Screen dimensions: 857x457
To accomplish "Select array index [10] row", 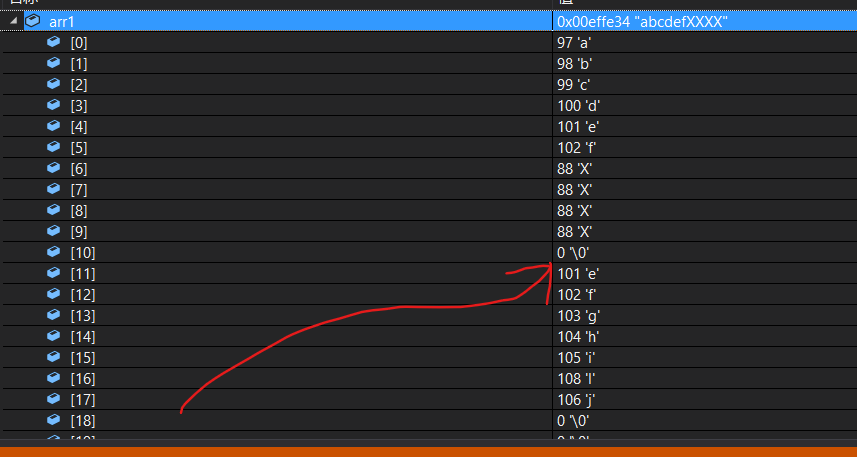I will click(x=428, y=253).
